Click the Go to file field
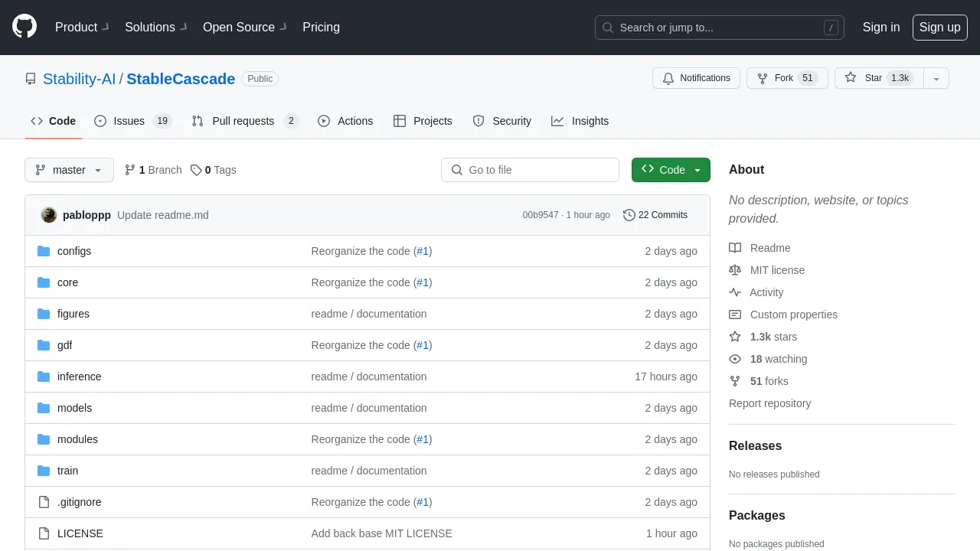The width and height of the screenshot is (980, 551). [x=530, y=170]
